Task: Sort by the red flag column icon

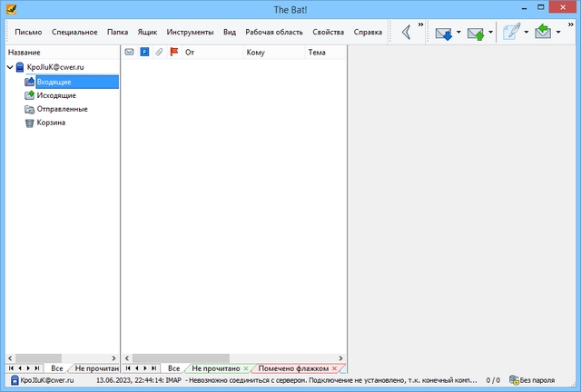Action: pyautogui.click(x=175, y=53)
